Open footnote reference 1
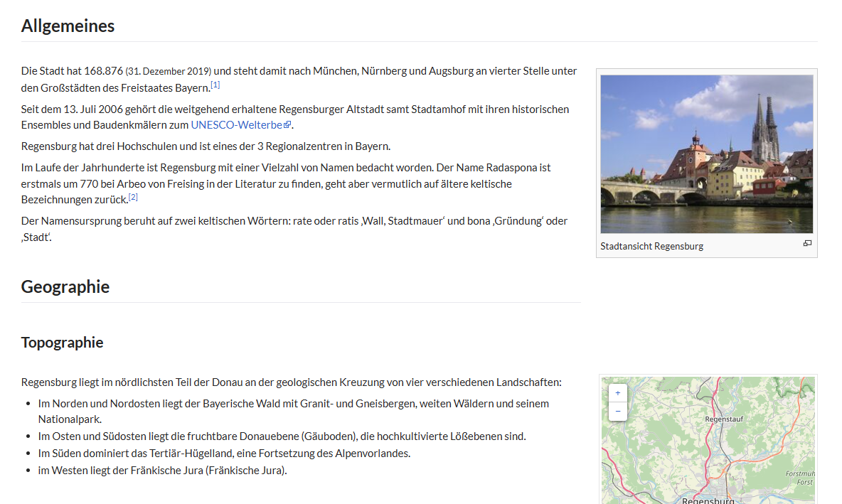Image resolution: width=842 pixels, height=504 pixels. [215, 85]
